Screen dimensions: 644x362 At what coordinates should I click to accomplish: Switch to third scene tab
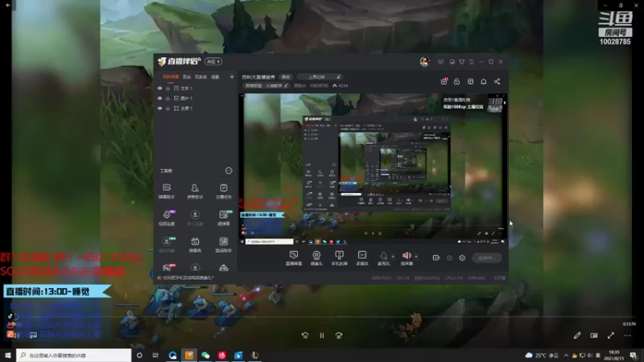click(x=200, y=76)
